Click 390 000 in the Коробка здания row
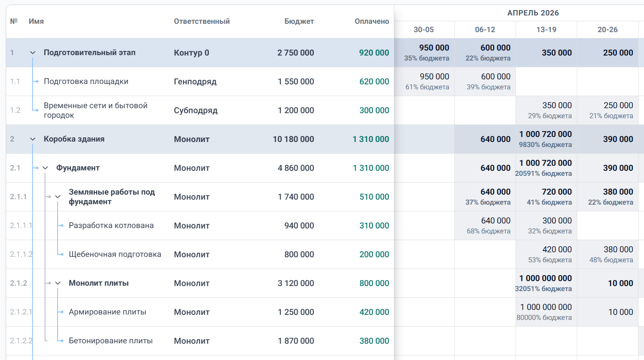 click(608, 139)
